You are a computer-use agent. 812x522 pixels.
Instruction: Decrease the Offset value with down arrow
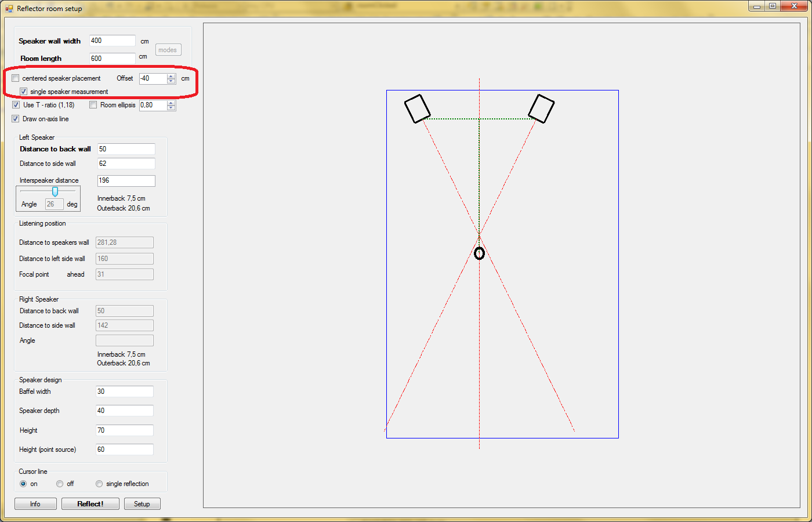(x=171, y=81)
